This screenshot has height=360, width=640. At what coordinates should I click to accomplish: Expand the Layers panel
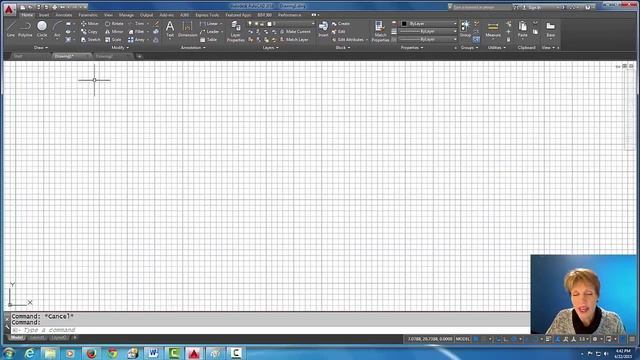pyautogui.click(x=271, y=48)
